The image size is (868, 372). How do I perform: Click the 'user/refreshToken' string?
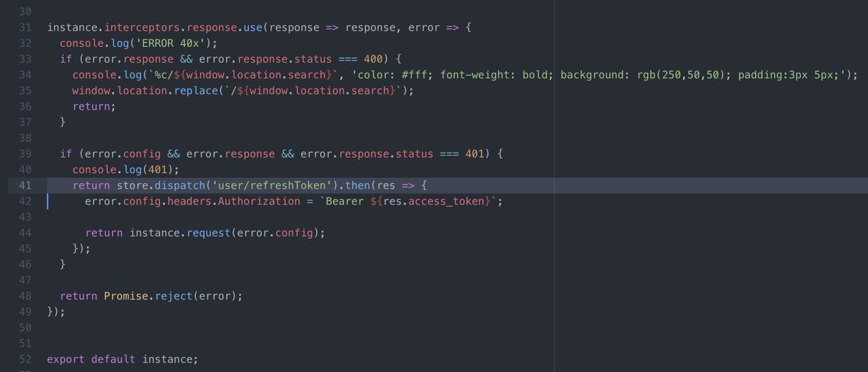272,185
